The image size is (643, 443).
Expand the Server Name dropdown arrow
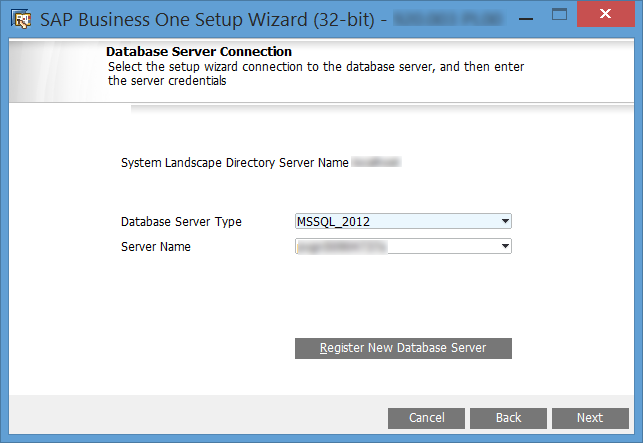tap(505, 247)
